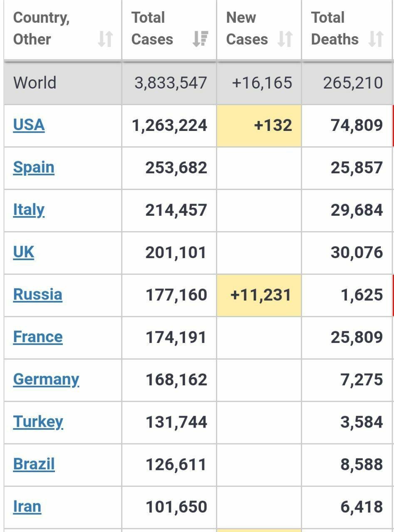
Task: Select the Total Cases column header text
Action: tap(152, 29)
